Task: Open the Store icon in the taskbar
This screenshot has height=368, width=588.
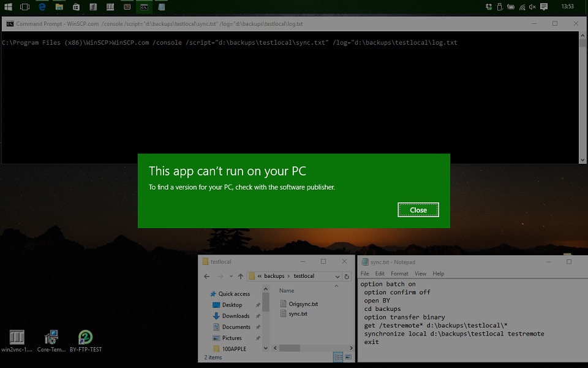Action: (76, 7)
